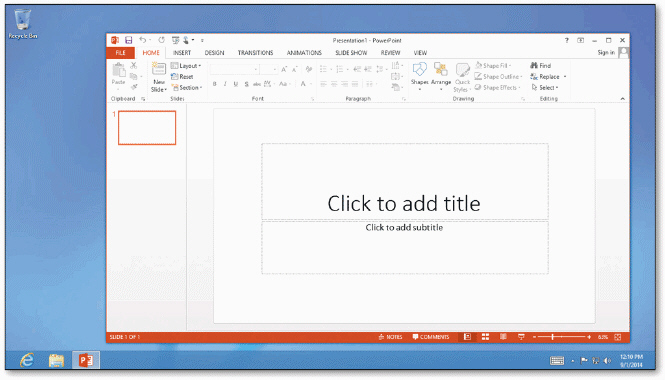Click Increase Font Size icon
Image resolution: width=665 pixels, height=380 pixels.
pos(284,69)
